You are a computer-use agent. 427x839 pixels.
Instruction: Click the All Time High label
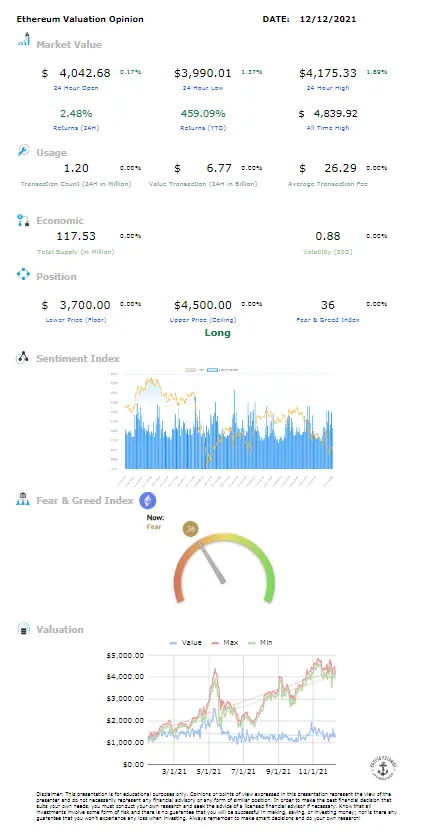pos(328,128)
